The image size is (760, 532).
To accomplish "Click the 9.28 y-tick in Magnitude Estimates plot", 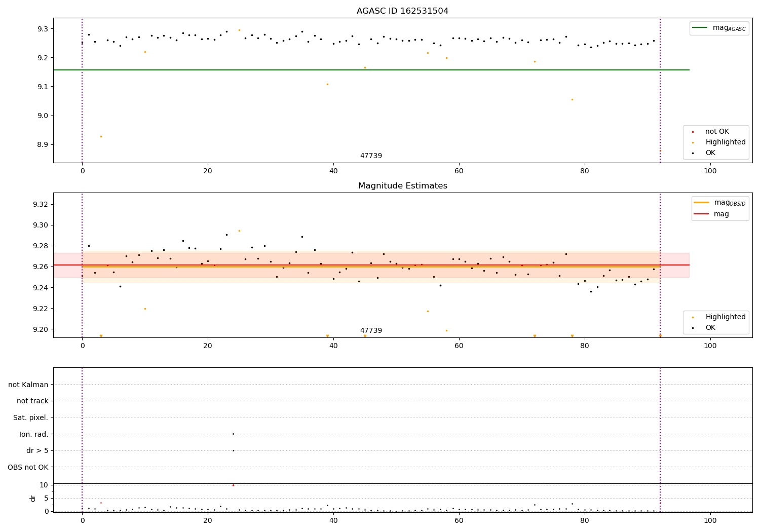I will (40, 246).
